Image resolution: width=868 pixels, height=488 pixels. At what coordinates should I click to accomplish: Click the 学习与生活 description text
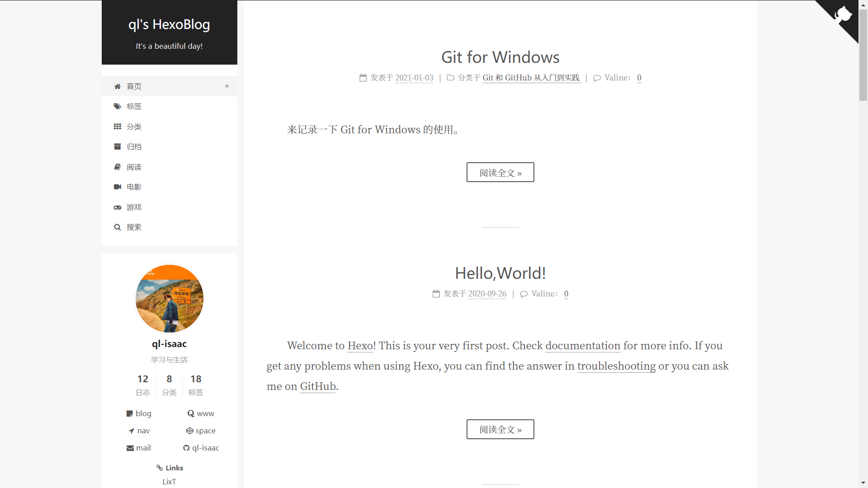(x=170, y=360)
